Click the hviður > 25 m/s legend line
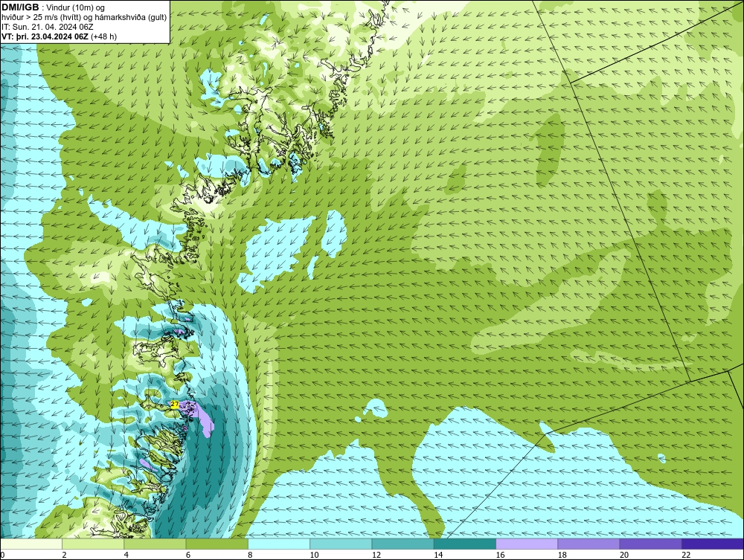The image size is (744, 560). [x=84, y=18]
